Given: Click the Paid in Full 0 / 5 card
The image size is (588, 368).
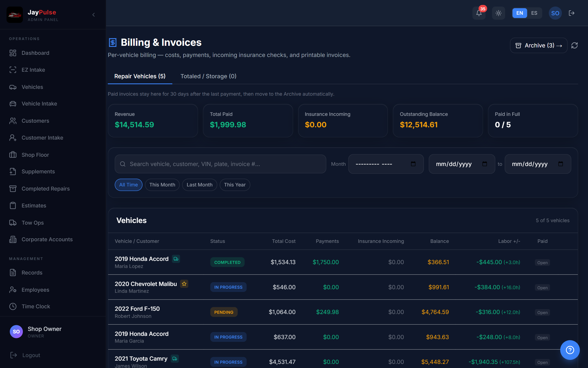Looking at the screenshot, I should click(x=533, y=120).
